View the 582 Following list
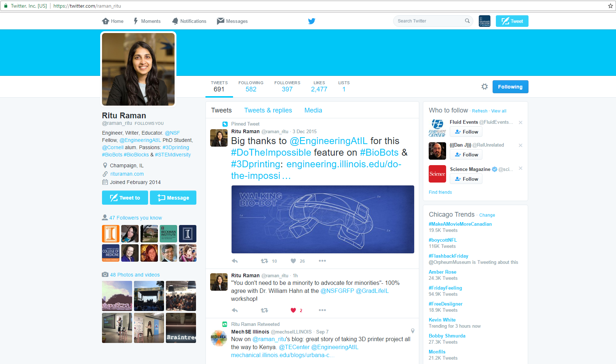Viewport: 616px width, 364px height. (x=251, y=87)
